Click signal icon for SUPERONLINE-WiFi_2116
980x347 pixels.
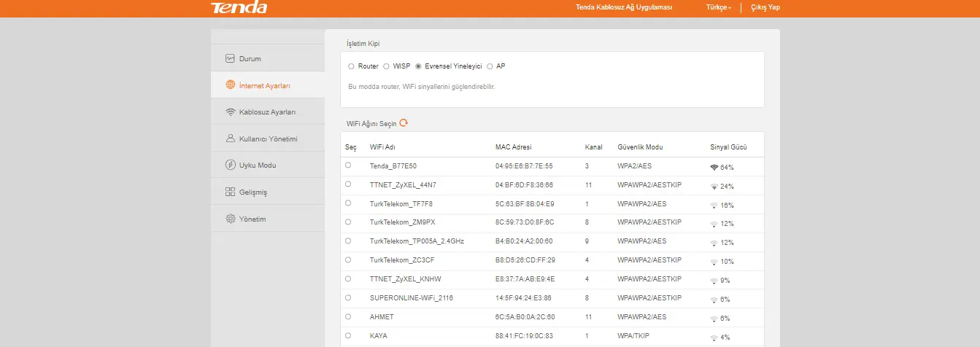click(x=714, y=299)
